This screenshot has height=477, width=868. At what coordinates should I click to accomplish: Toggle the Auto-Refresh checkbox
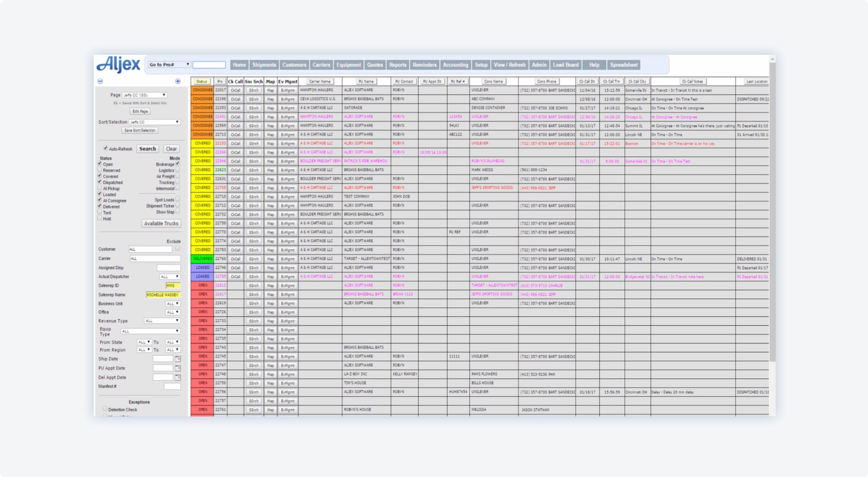pos(105,148)
